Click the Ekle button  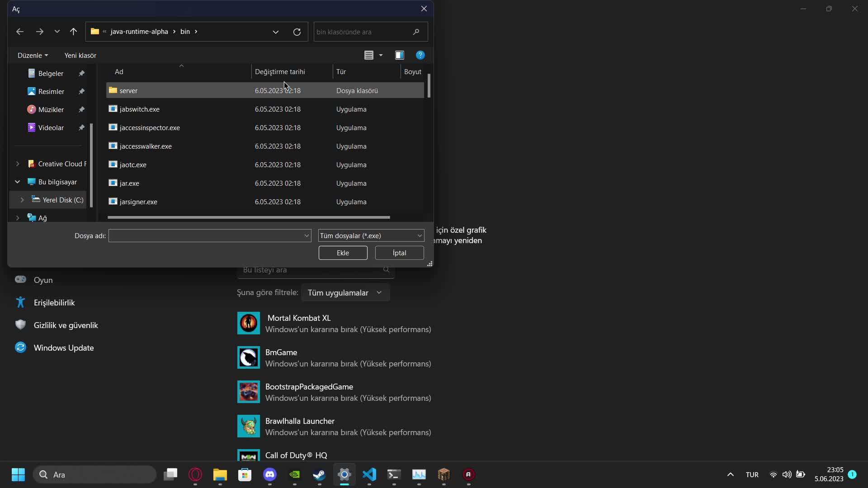(x=343, y=253)
